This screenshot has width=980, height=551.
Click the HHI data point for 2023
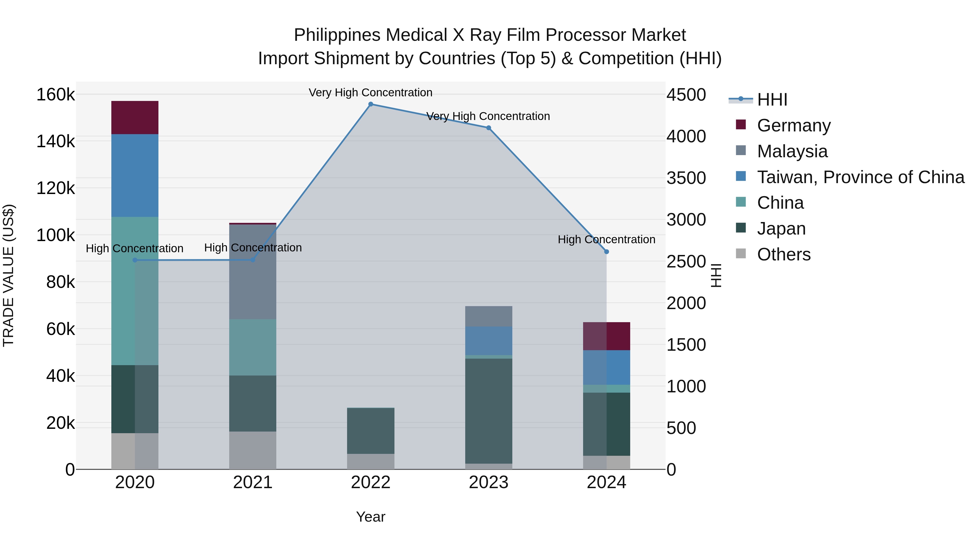[488, 128]
